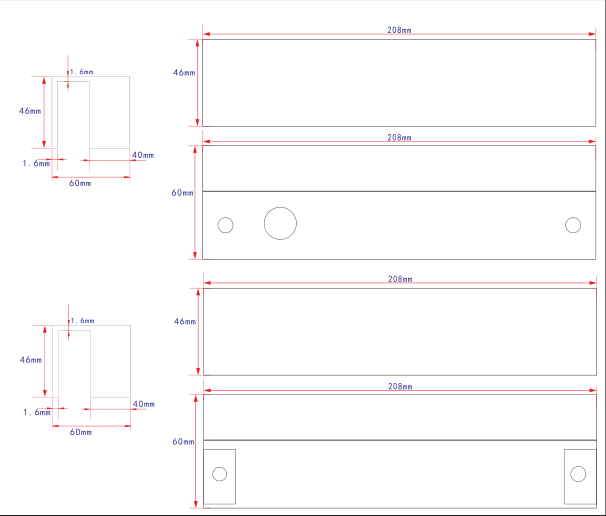606x516 pixels.
Task: Click the 60mm width label under upper profile
Action: click(80, 183)
